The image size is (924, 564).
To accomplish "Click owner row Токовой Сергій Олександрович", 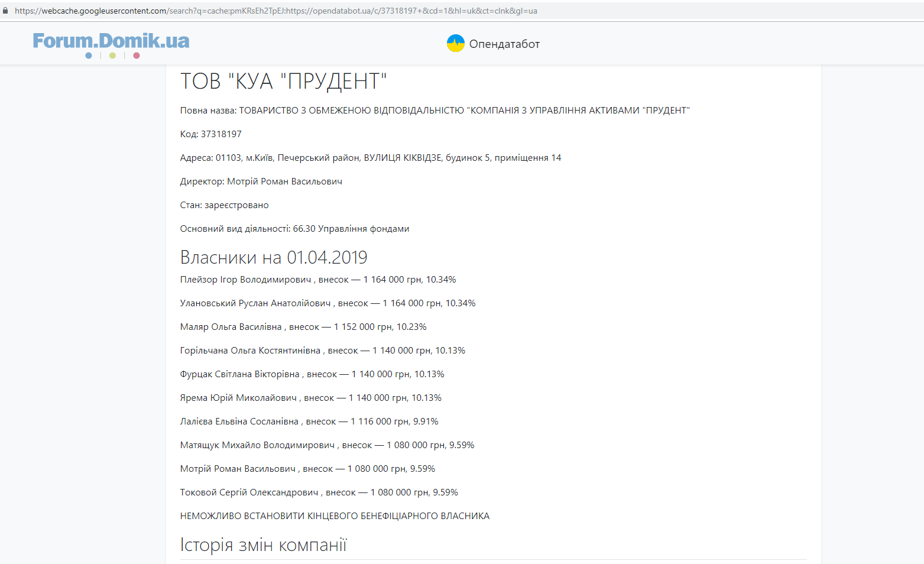I will (x=319, y=492).
